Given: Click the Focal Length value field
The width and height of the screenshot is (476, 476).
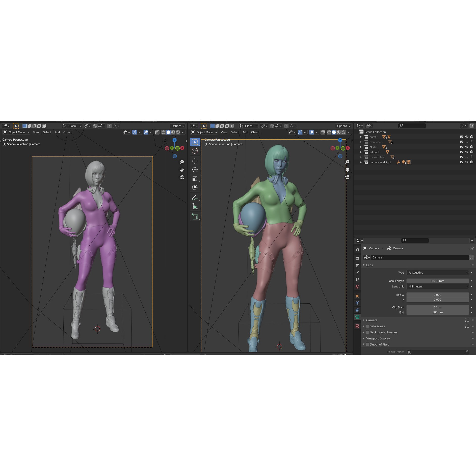Looking at the screenshot, I should (438, 281).
